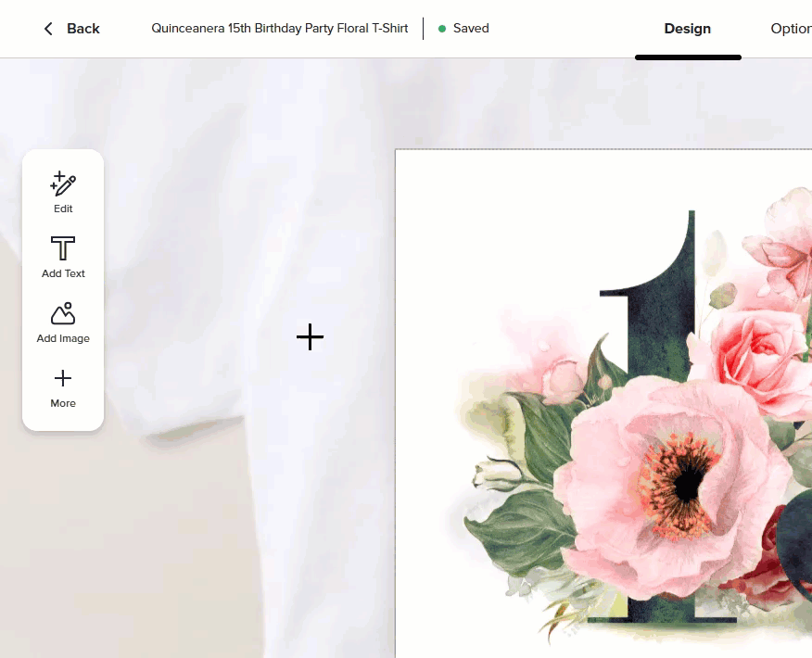Open the Add Image picture icon
The height and width of the screenshot is (658, 812).
tap(63, 313)
